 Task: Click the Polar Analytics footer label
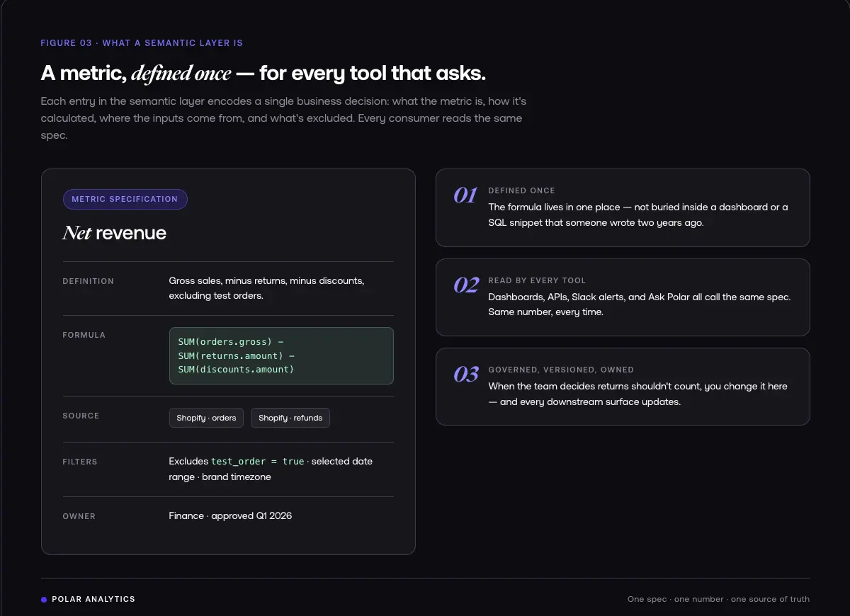[x=93, y=599]
